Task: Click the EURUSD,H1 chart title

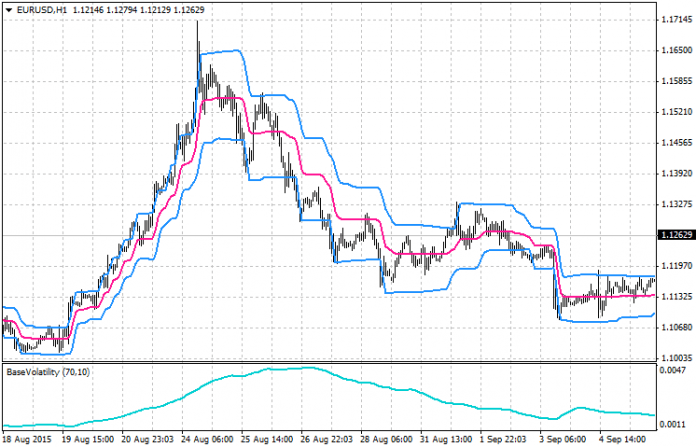Action: point(43,9)
